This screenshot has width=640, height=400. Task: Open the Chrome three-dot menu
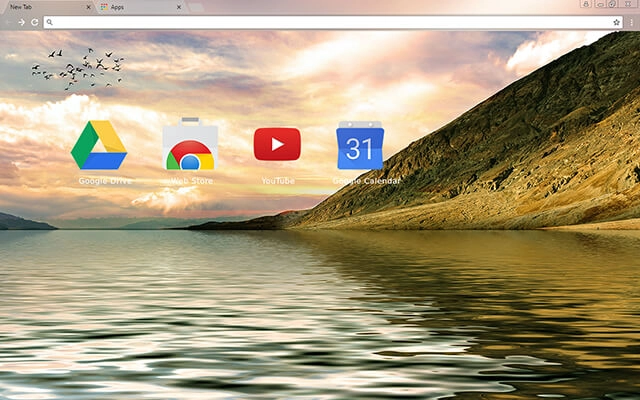(631, 22)
